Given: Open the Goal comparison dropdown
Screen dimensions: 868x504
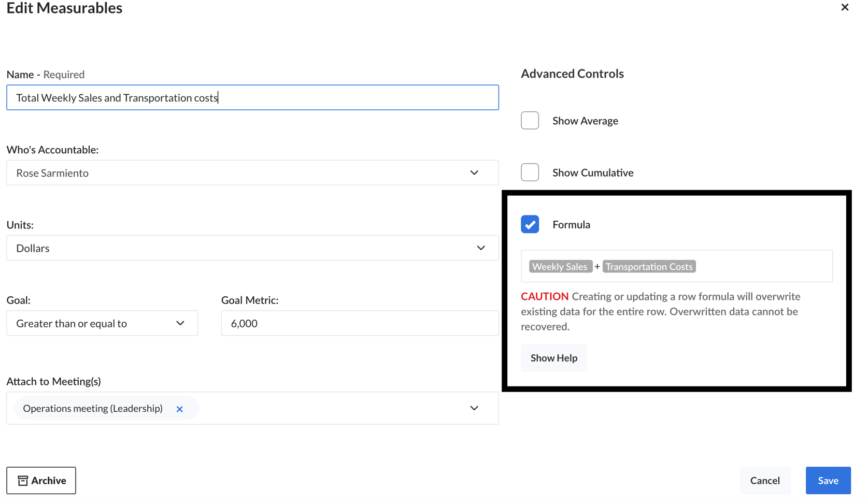Looking at the screenshot, I should [x=102, y=323].
